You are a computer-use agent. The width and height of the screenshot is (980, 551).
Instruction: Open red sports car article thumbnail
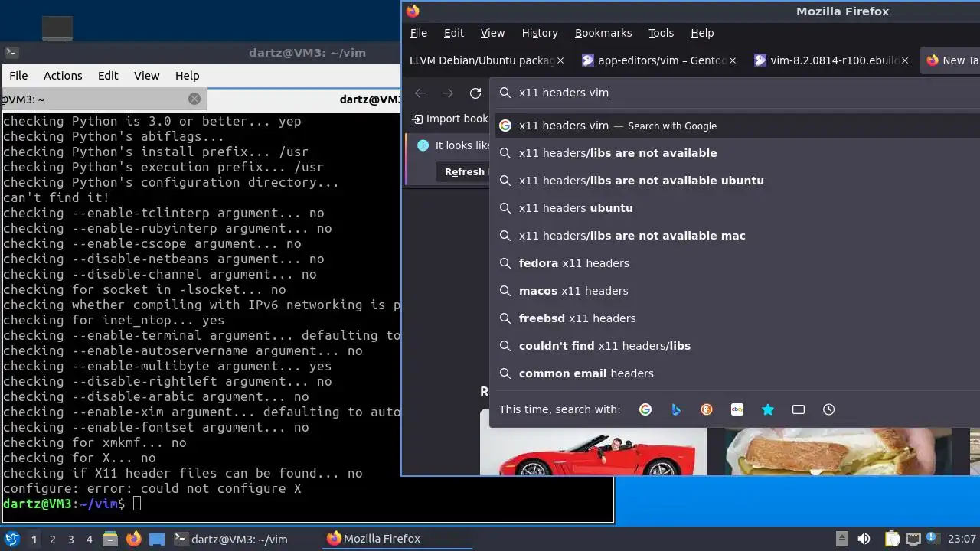[593, 451]
